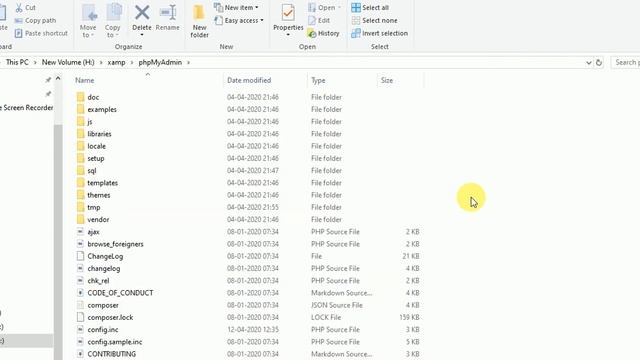Refresh the folder via address bar icon
The width and height of the screenshot is (640, 360).
coord(599,62)
